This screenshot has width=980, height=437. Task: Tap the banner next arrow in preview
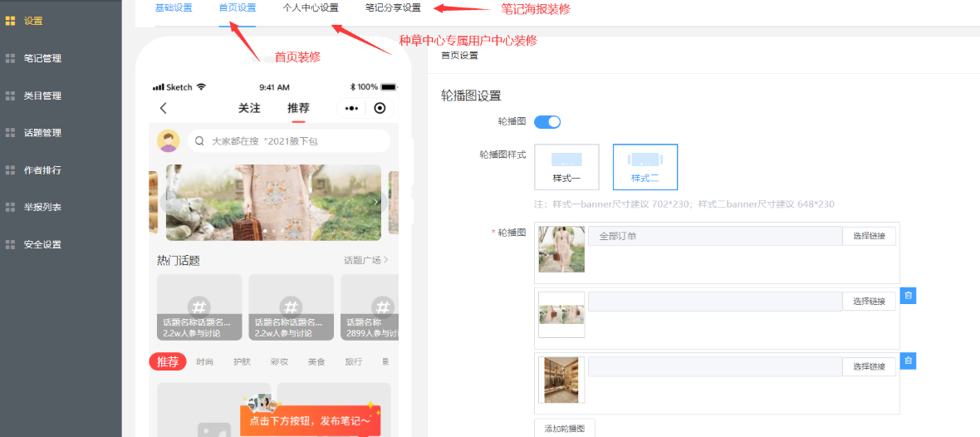(375, 202)
